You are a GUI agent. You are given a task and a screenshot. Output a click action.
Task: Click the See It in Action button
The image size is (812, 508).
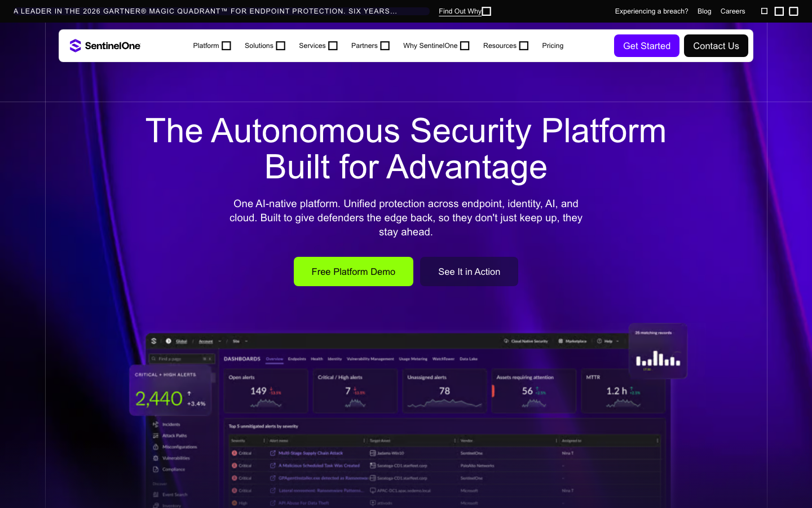(x=469, y=271)
